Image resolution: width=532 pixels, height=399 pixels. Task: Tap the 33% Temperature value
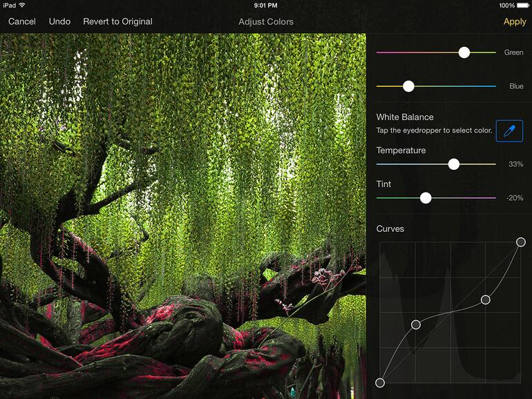tap(515, 164)
